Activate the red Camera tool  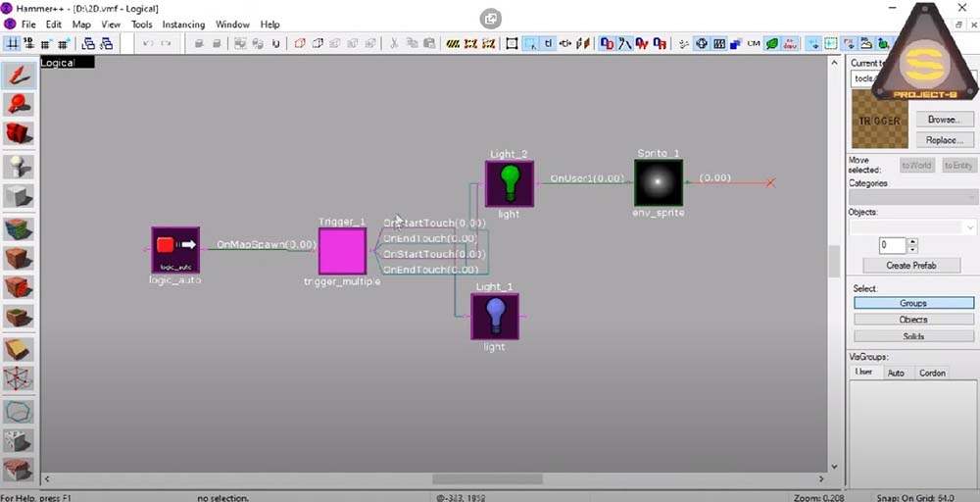click(19, 133)
